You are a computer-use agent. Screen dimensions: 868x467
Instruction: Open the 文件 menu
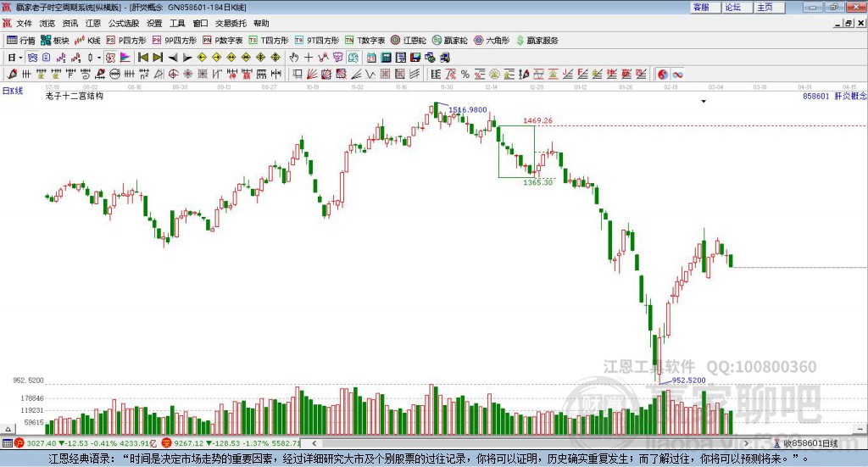pos(25,23)
